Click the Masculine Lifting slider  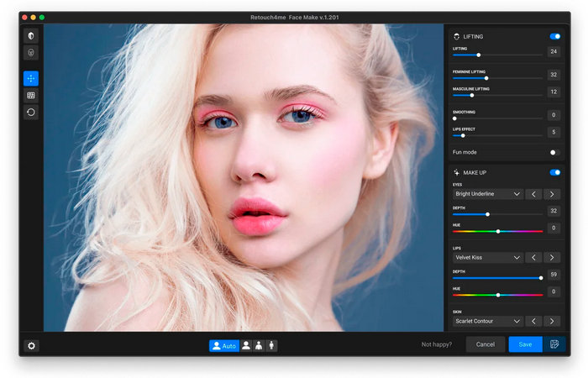pos(497,96)
